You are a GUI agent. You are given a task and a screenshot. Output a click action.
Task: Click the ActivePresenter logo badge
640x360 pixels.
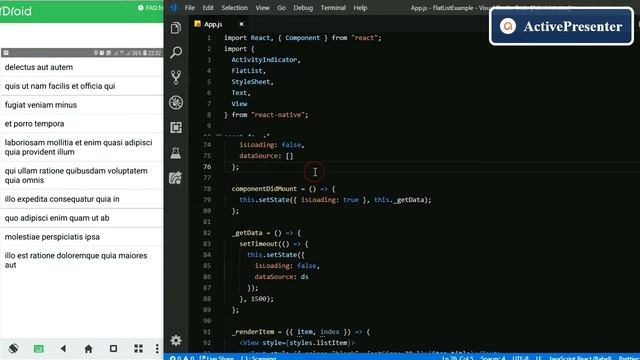[561, 27]
